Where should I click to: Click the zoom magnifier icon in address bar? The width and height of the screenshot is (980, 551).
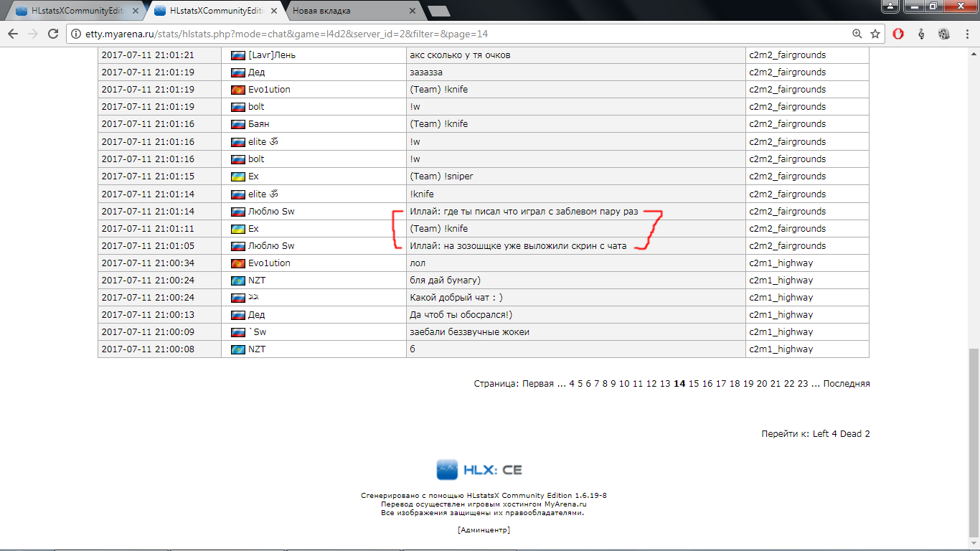(x=857, y=34)
